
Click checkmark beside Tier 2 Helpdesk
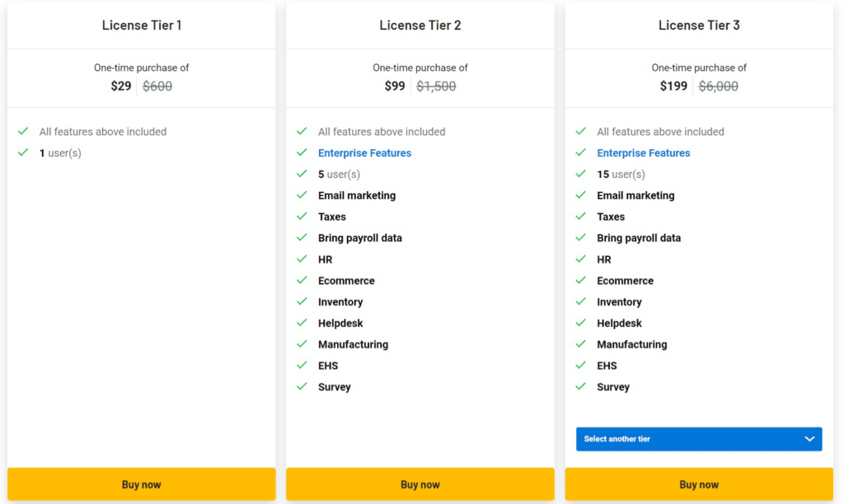tap(302, 323)
